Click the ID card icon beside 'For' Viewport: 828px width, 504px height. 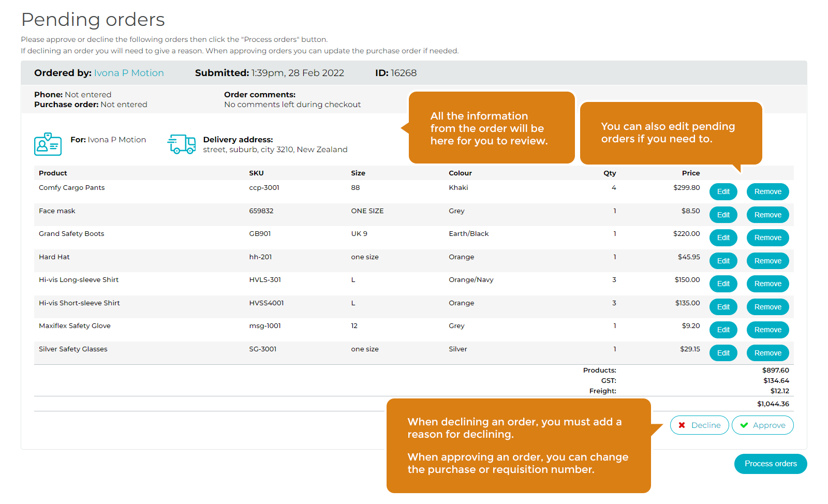coord(48,144)
